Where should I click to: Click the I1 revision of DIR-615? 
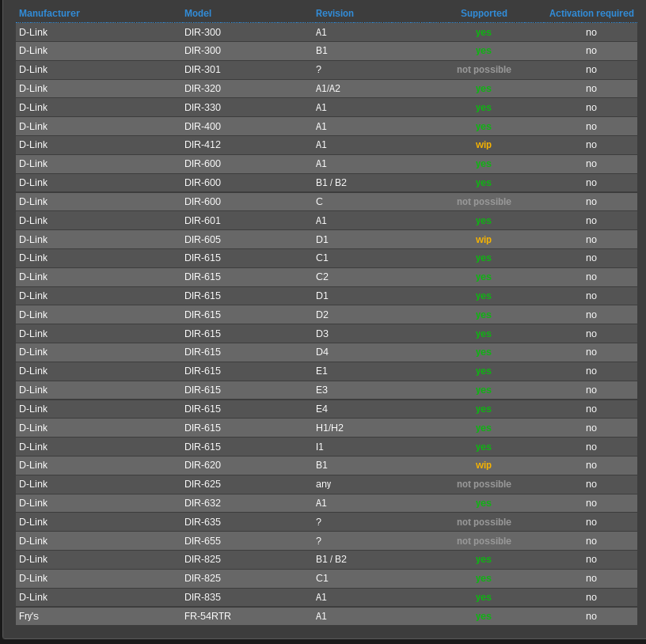319,447
